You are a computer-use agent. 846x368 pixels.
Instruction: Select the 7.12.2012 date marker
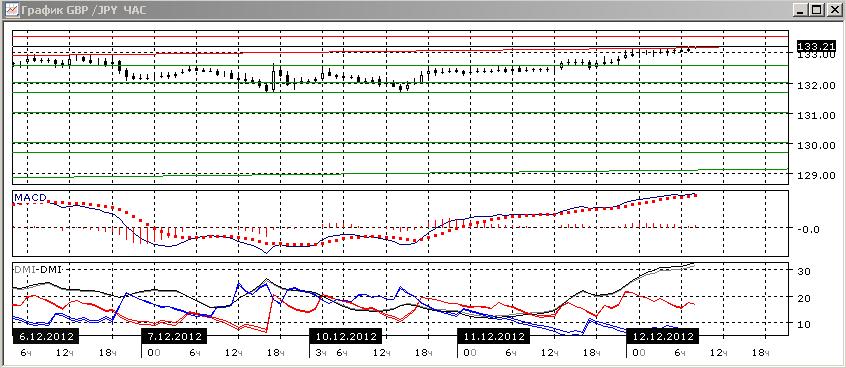[x=174, y=336]
